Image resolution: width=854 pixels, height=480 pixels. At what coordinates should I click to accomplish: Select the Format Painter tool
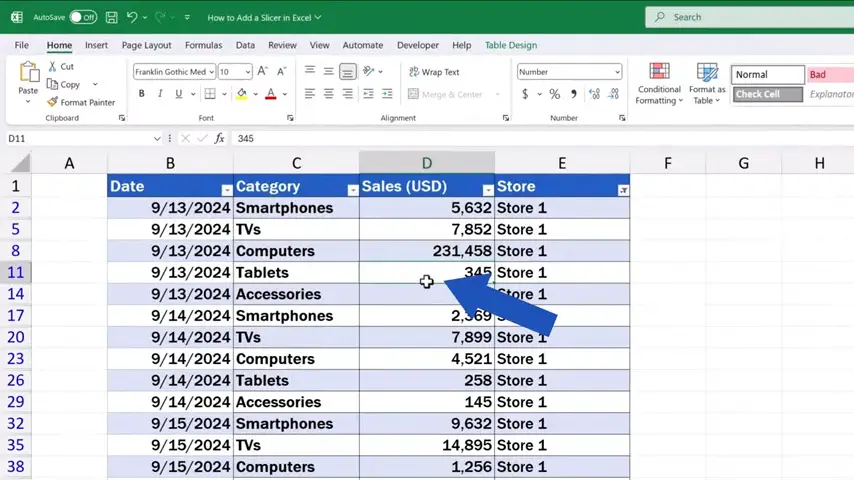(80, 102)
